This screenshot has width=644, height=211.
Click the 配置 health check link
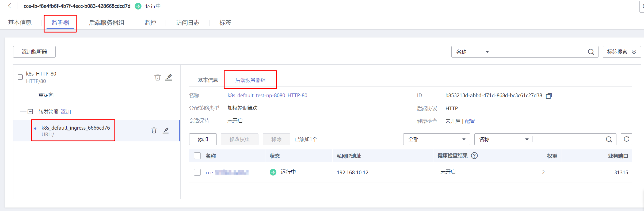(x=470, y=121)
